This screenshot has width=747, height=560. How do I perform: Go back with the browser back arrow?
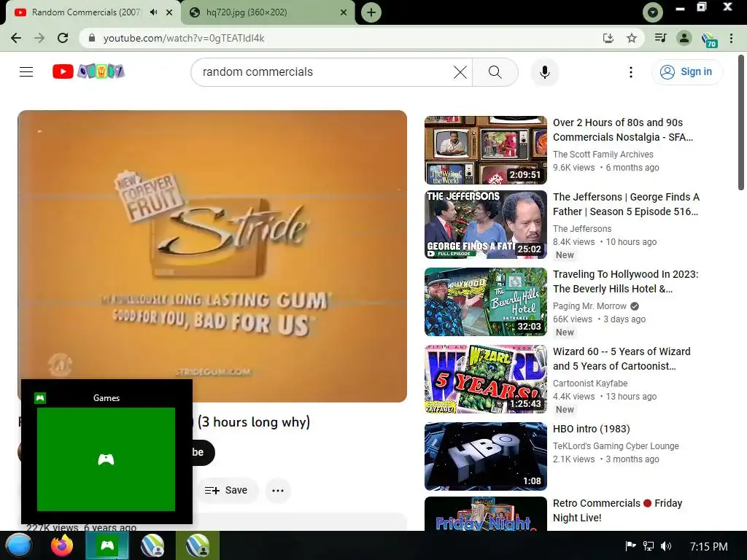(16, 38)
